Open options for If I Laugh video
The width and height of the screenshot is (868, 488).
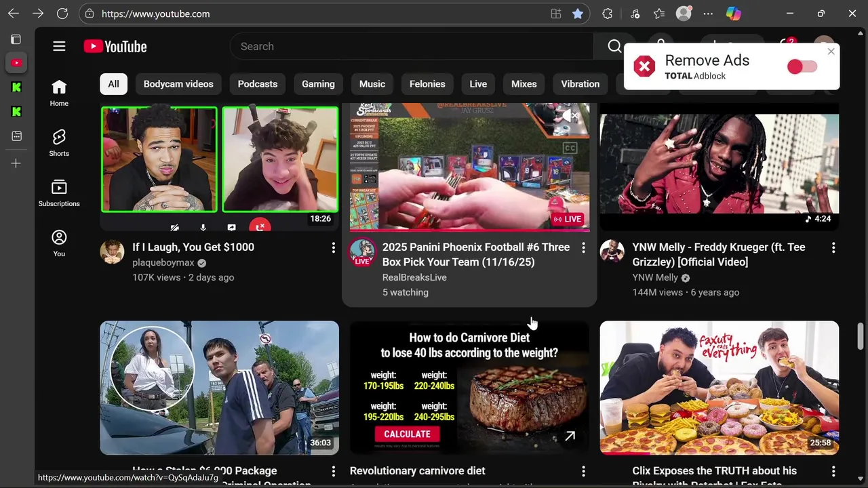(333, 248)
